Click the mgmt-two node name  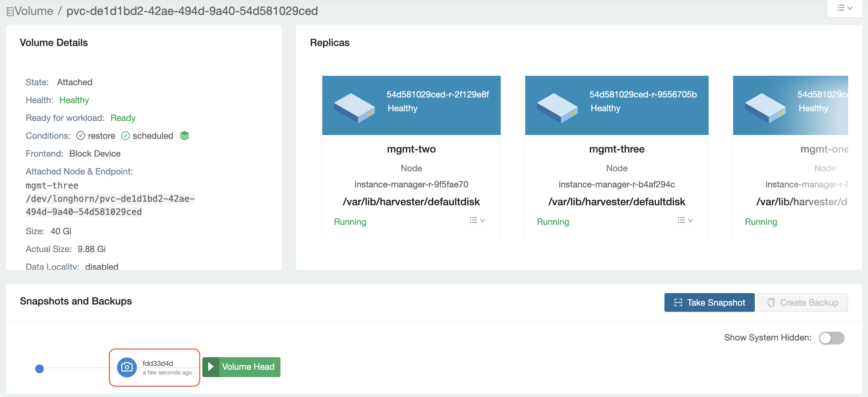(x=411, y=149)
